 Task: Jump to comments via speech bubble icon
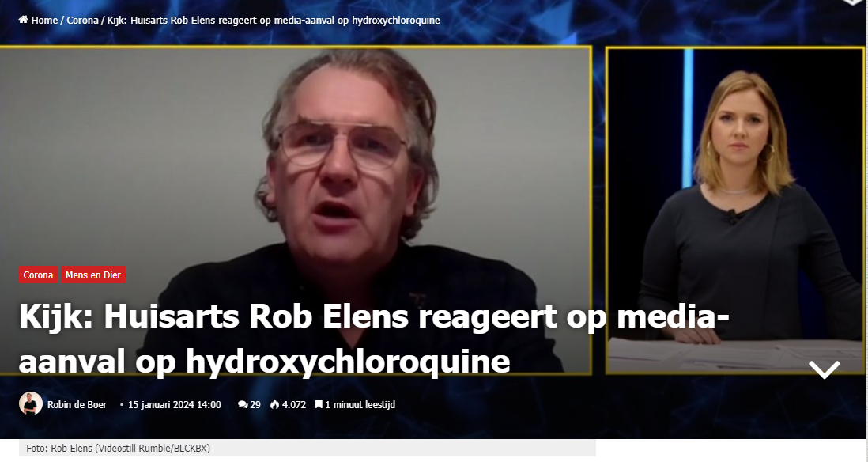(243, 405)
